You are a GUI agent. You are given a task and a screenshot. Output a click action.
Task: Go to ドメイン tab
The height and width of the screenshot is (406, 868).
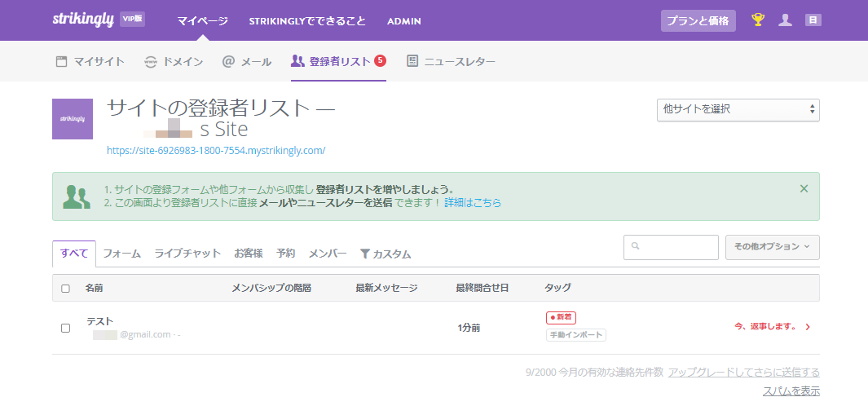(x=174, y=61)
